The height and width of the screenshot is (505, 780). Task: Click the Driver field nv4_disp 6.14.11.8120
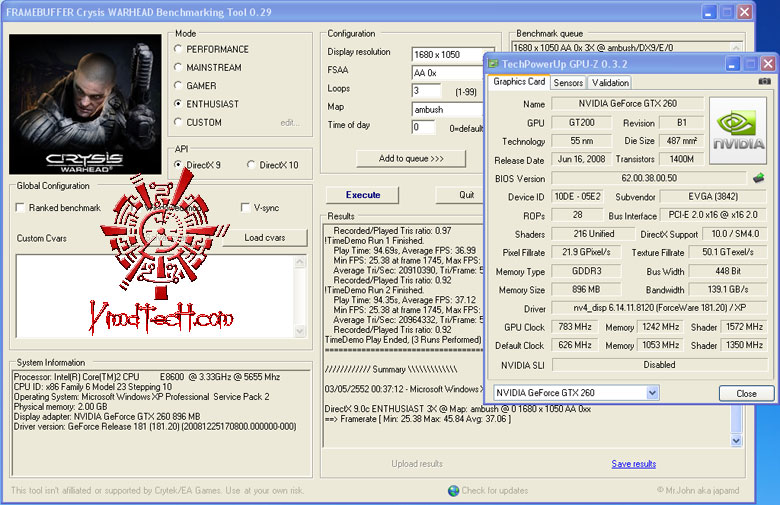660,307
